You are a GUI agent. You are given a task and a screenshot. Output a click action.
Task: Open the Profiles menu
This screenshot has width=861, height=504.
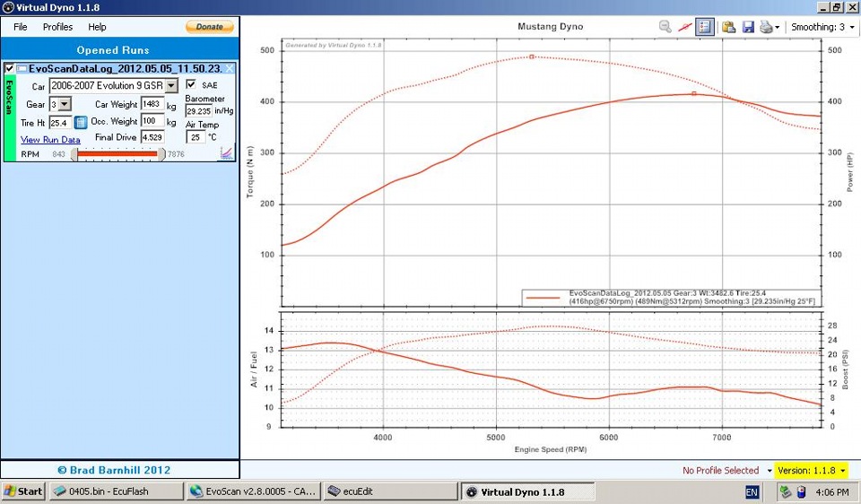(x=57, y=27)
